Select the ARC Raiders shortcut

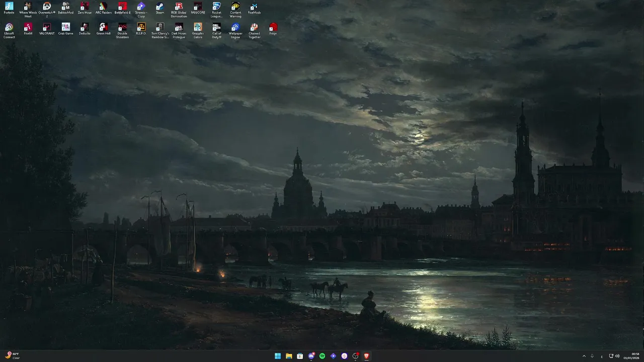pos(103,8)
